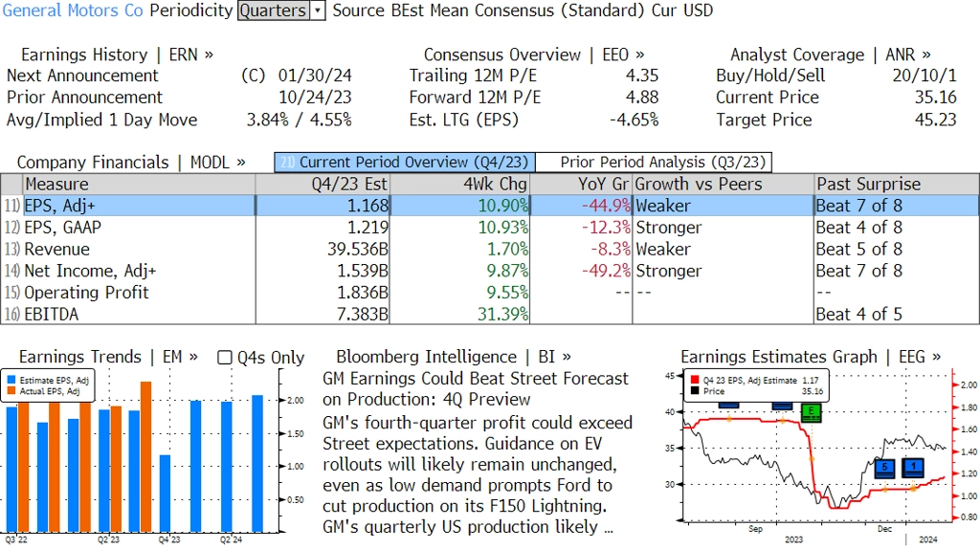
Task: Click the Current Price 35.16 value
Action: point(935,98)
